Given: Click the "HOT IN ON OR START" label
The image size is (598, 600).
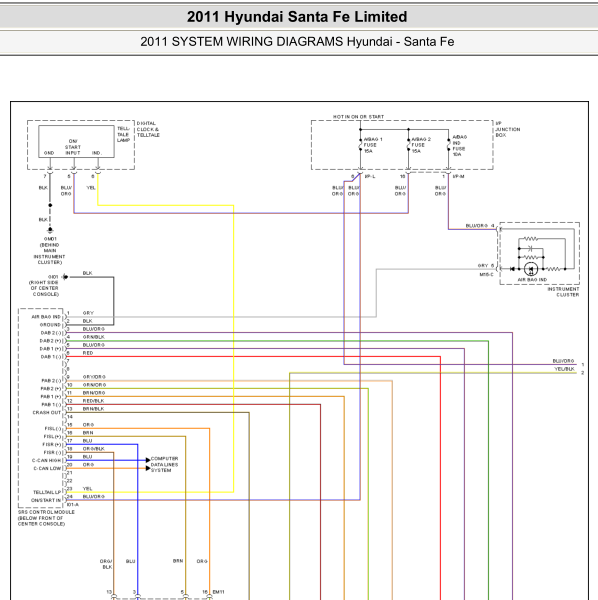Looking at the screenshot, I should [x=358, y=117].
